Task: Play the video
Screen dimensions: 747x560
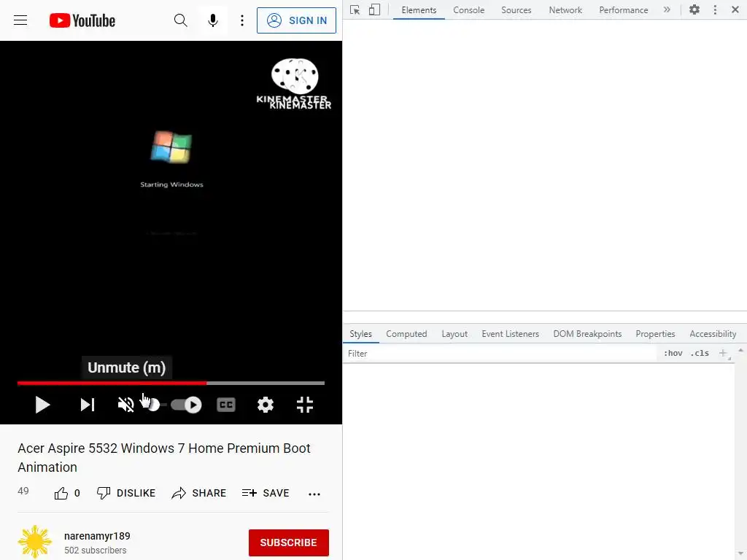Action: [x=42, y=405]
